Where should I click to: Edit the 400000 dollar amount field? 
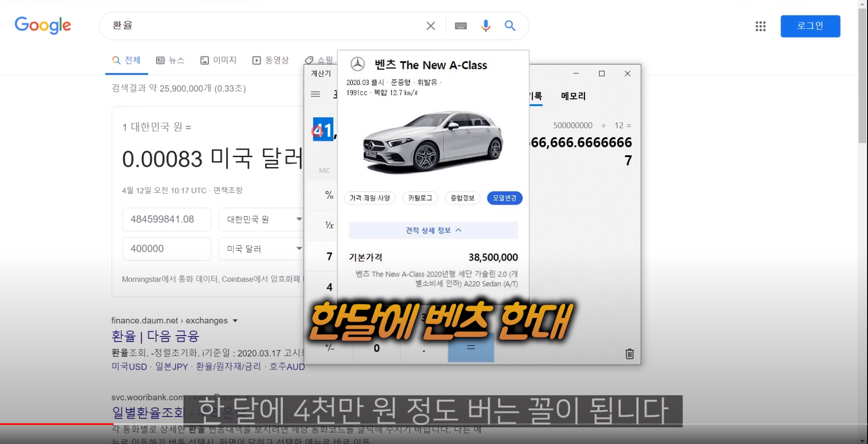[167, 248]
